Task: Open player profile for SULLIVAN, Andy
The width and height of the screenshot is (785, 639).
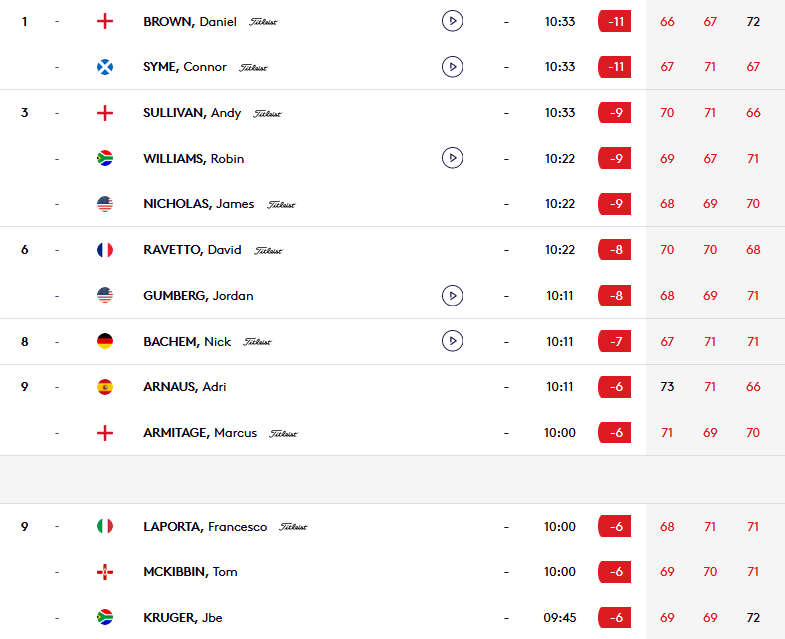Action: tap(192, 113)
